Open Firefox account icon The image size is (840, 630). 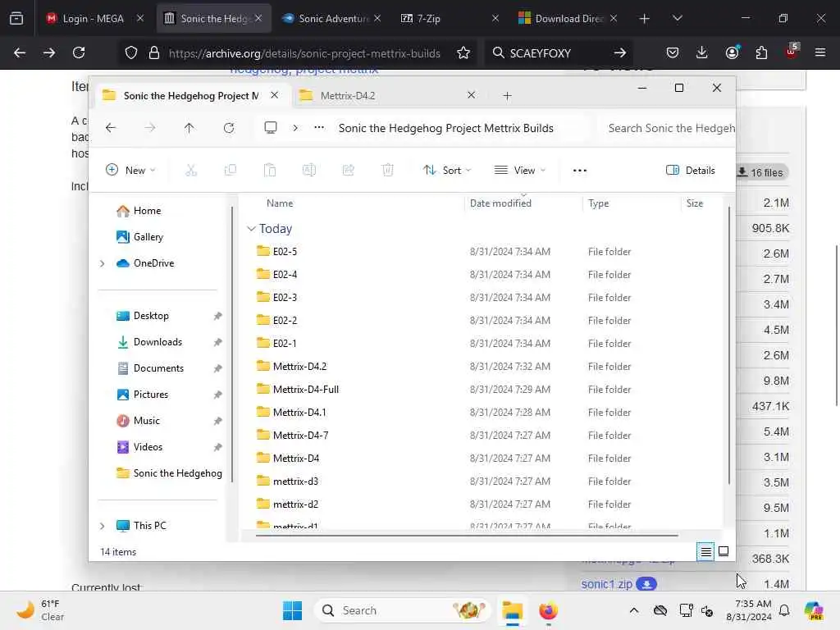point(732,52)
